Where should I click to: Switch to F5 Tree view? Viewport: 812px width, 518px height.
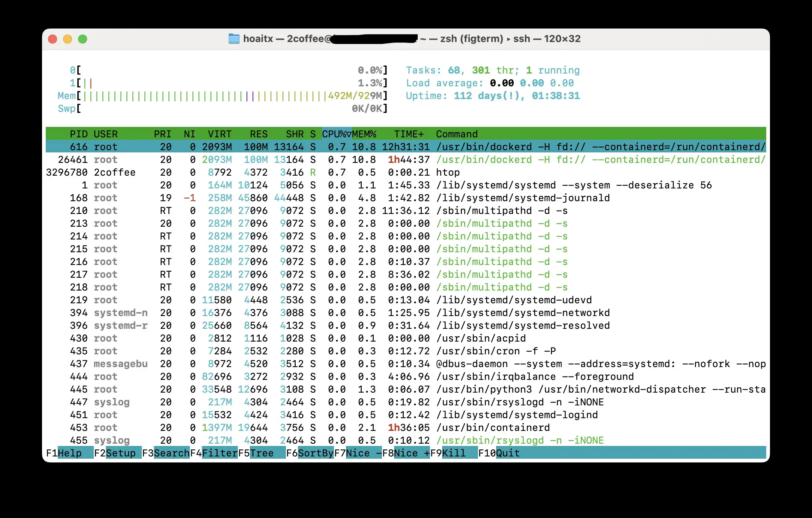262,453
